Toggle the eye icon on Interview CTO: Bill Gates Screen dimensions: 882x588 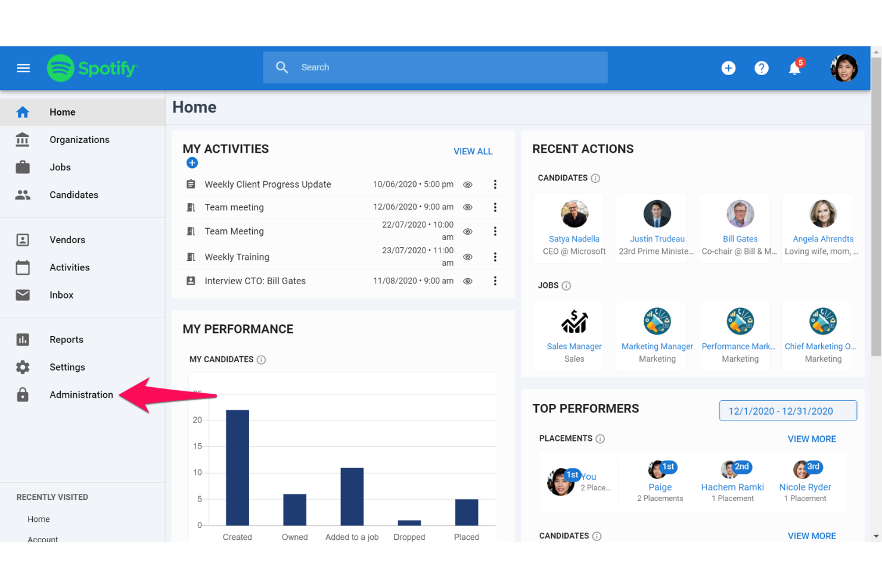pos(467,281)
